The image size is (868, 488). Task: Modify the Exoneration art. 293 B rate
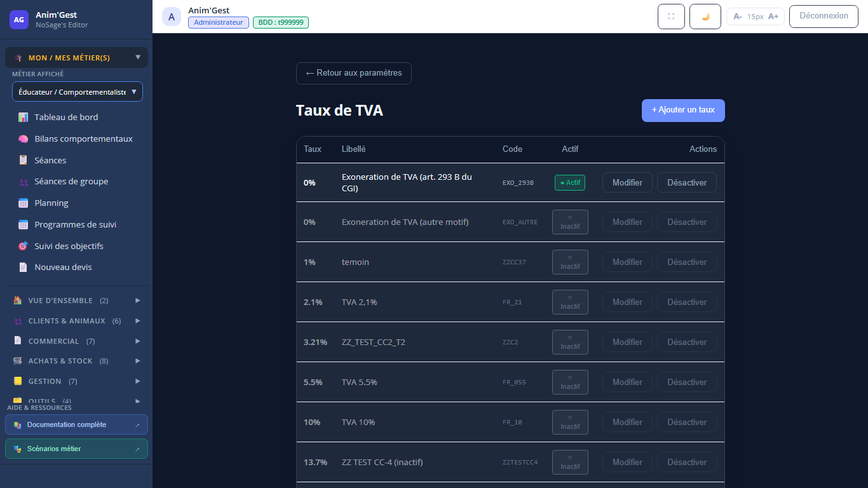627,183
